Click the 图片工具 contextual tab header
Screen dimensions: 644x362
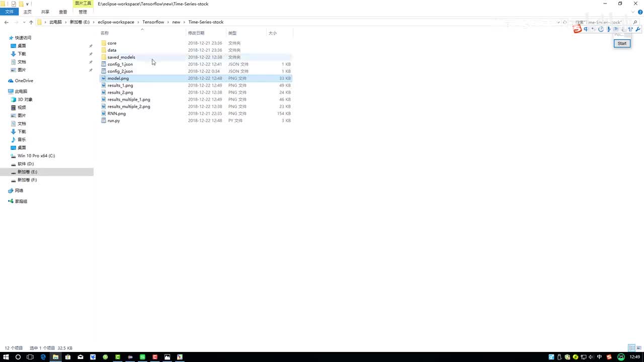pyautogui.click(x=83, y=4)
